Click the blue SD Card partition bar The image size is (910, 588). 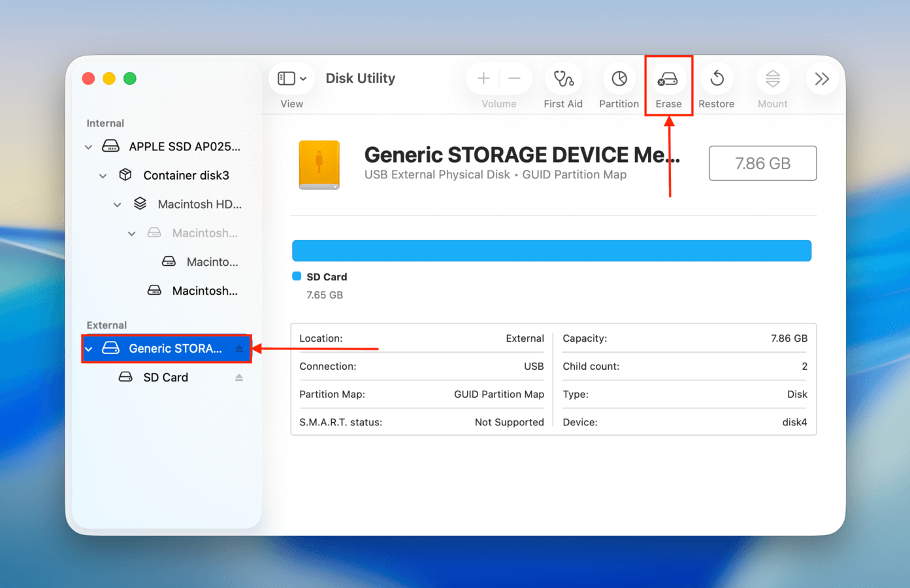(551, 250)
